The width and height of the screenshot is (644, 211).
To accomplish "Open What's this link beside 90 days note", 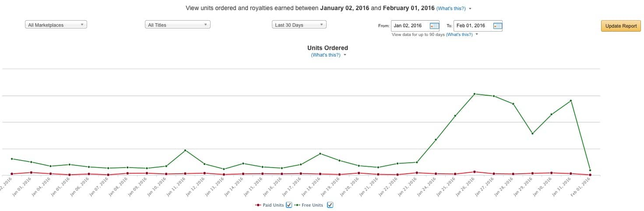I will click(x=459, y=34).
